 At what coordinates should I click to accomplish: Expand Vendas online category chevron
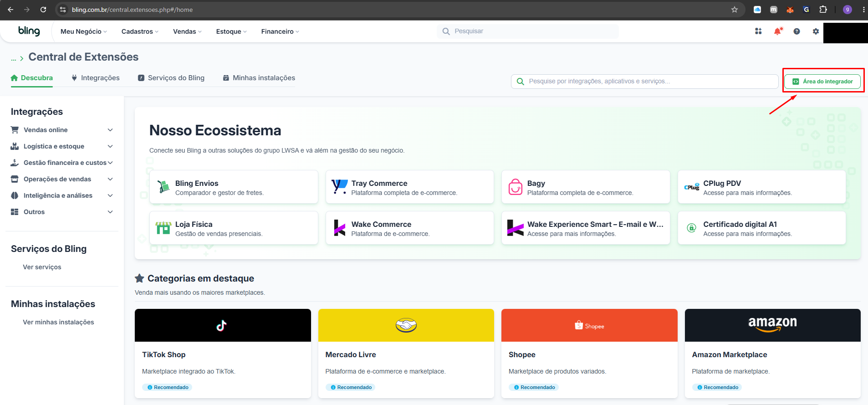tap(110, 130)
